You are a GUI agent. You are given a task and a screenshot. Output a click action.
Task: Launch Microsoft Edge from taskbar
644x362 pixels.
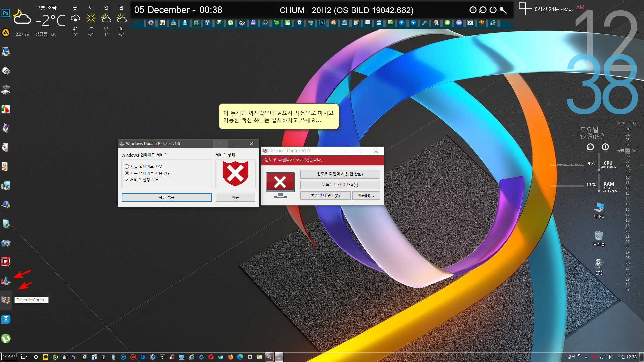[x=240, y=357]
